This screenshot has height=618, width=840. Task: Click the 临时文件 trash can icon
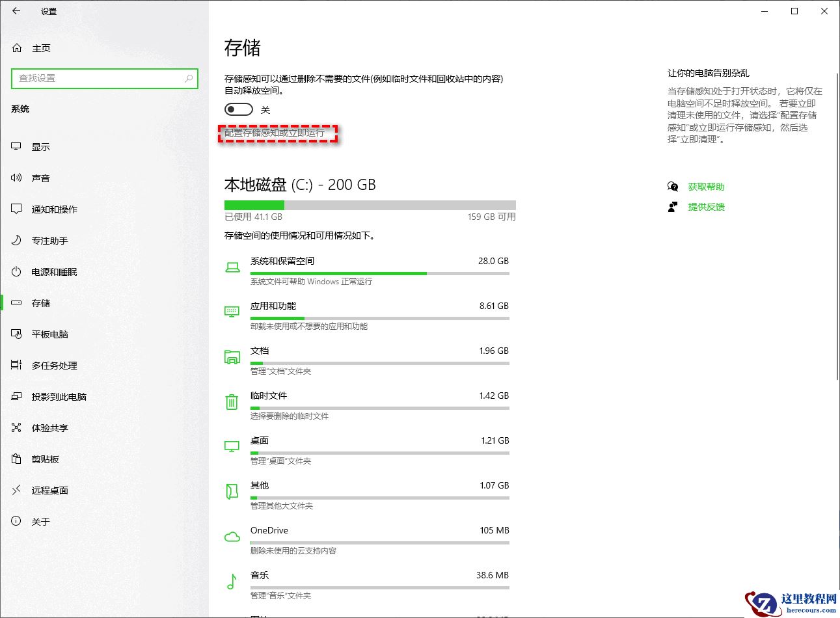point(232,401)
